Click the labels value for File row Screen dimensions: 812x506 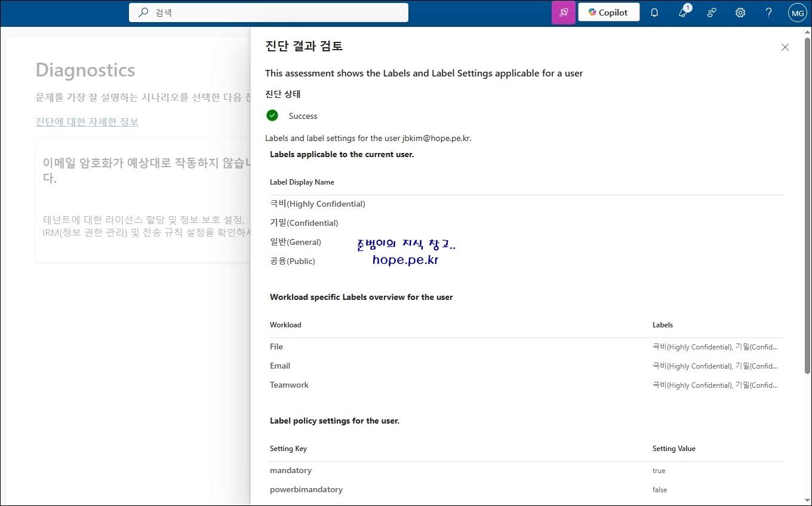point(715,347)
